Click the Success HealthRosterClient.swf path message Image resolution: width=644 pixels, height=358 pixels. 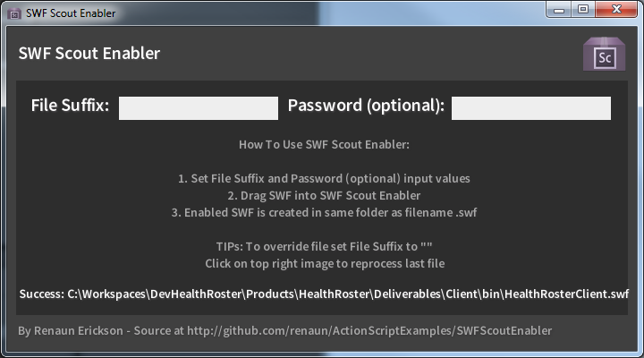[x=324, y=294]
